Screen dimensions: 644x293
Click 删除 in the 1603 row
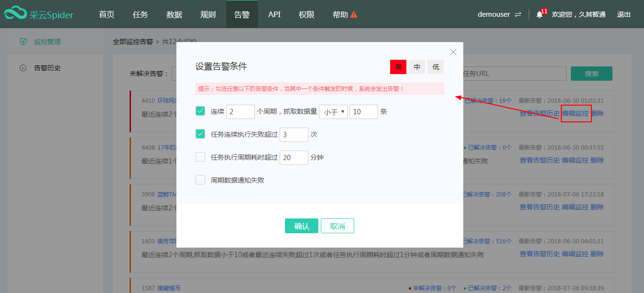click(x=597, y=254)
